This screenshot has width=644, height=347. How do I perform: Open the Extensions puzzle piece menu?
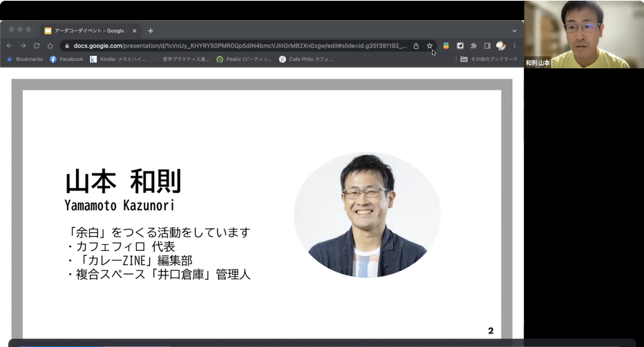click(474, 46)
